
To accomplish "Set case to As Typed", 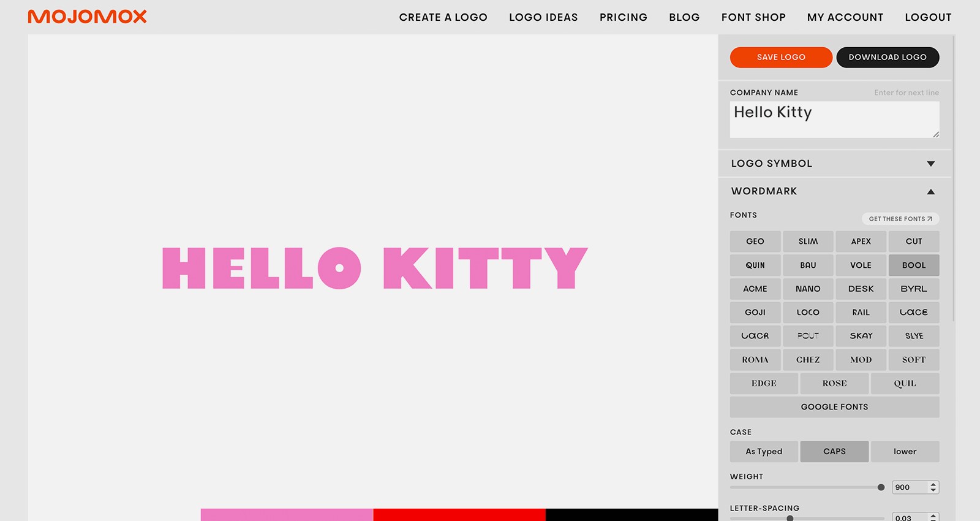I will tap(764, 452).
